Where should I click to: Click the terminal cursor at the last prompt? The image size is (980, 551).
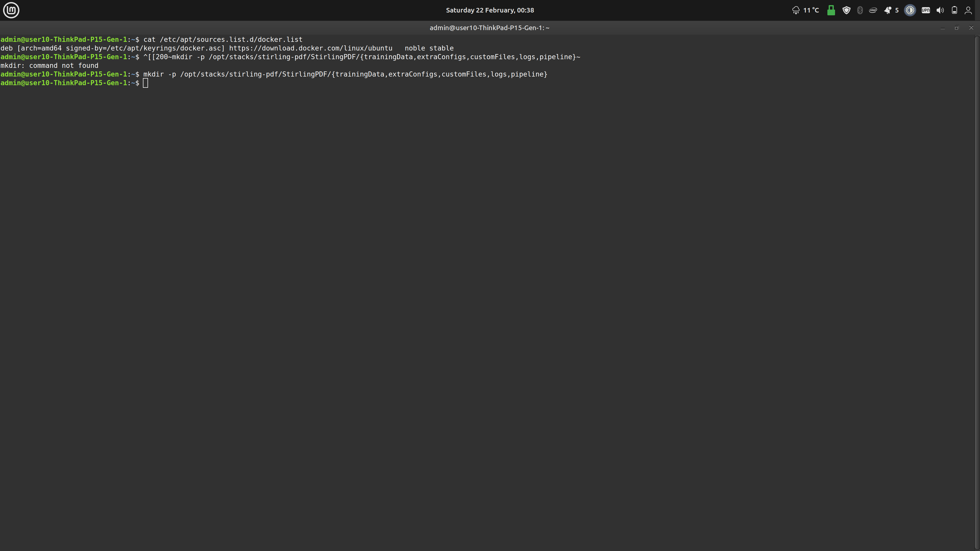coord(145,83)
